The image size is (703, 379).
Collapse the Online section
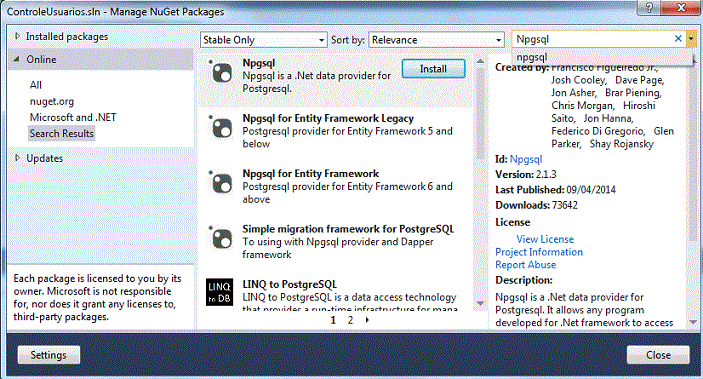click(17, 59)
